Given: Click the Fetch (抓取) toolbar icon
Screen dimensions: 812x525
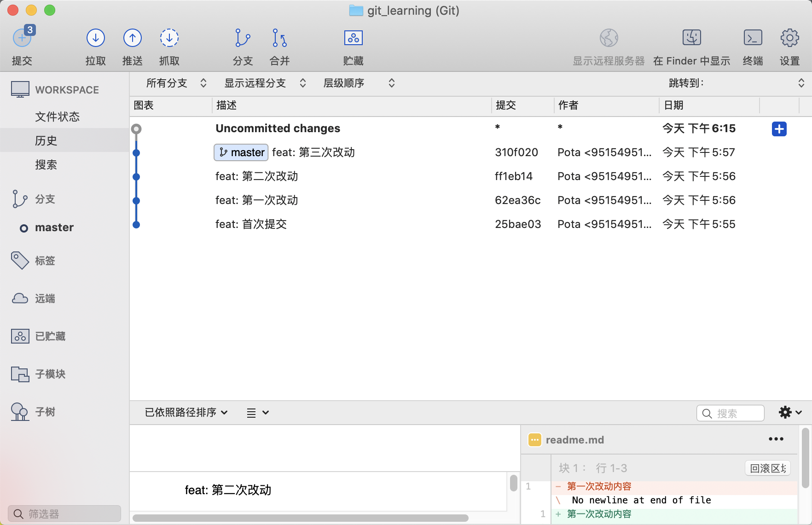Looking at the screenshot, I should [169, 38].
